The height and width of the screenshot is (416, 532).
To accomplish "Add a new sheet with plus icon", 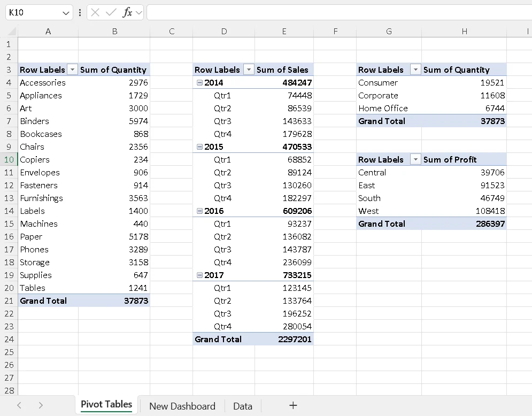I will click(x=293, y=405).
